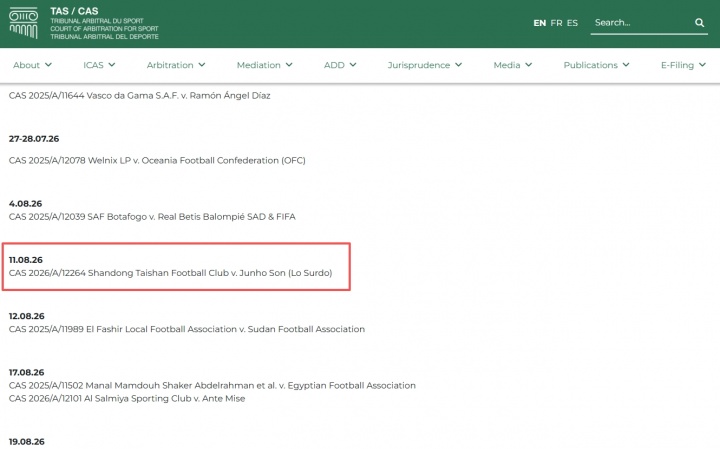Open the ICAS menu
Viewport: 720px width, 449px height.
tap(99, 65)
